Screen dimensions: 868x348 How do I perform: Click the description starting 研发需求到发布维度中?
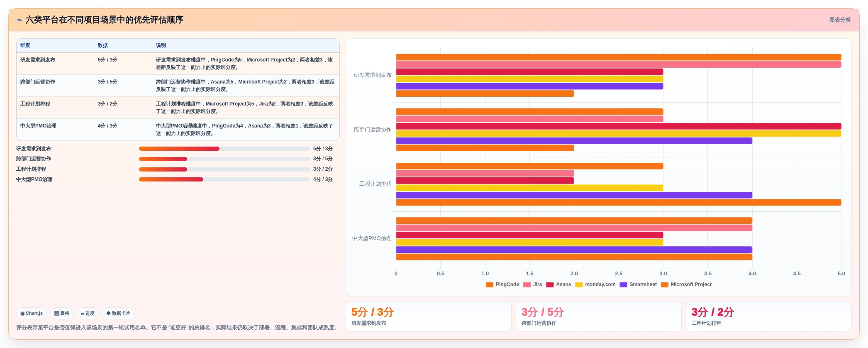(x=245, y=64)
